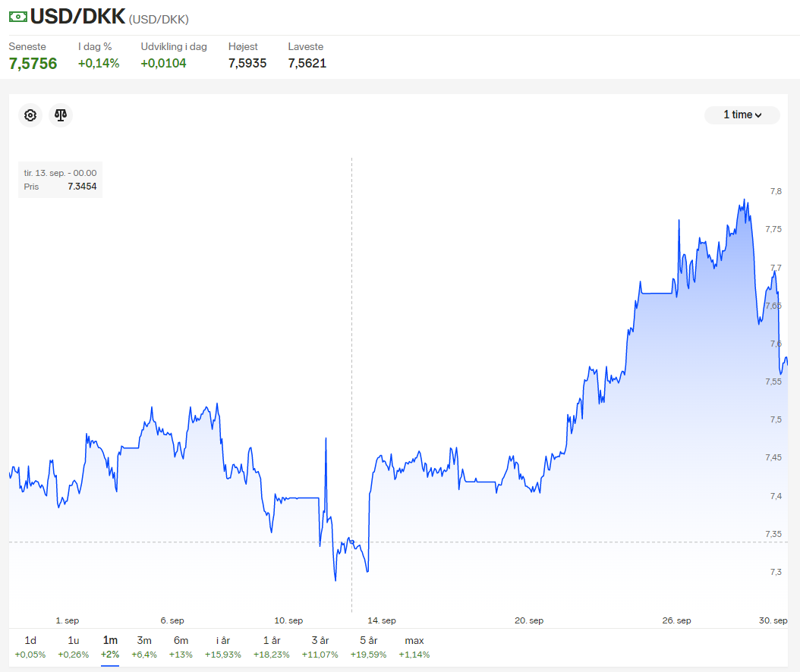
Task: Choose the 'i år' year-to-date tab
Action: pos(223,646)
